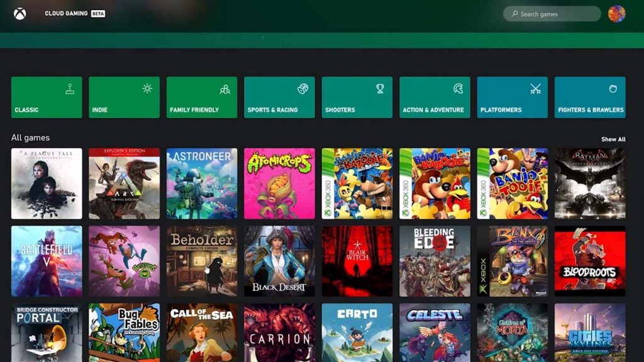
Task: Open Atomicrops game tile
Action: coord(279,184)
